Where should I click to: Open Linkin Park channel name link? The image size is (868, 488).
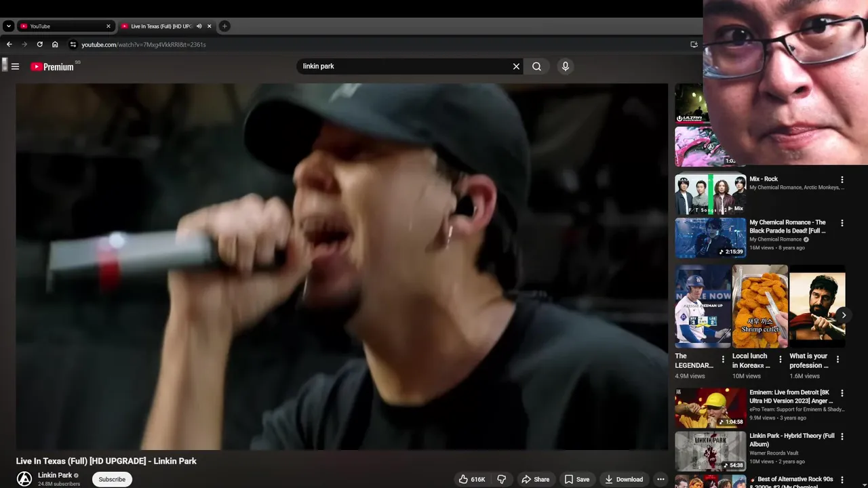point(55,475)
